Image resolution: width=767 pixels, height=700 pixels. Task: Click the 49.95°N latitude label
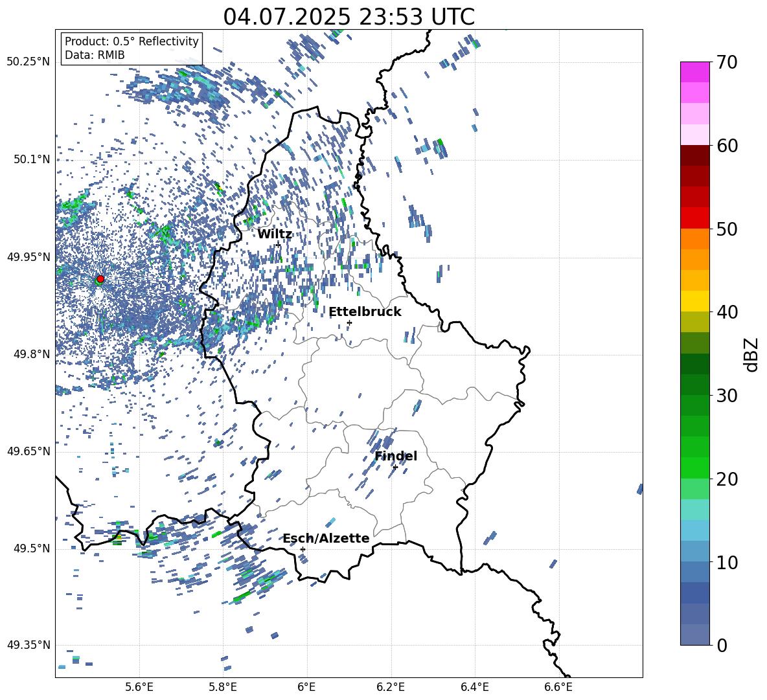click(29, 257)
